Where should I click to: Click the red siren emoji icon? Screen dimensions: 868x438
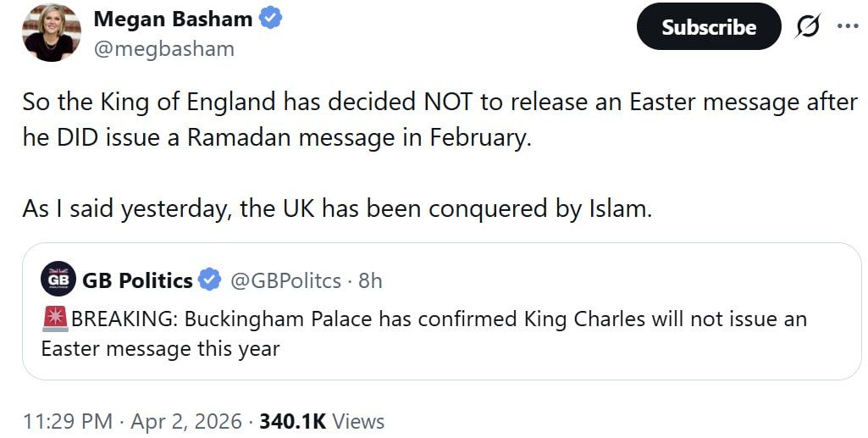(x=54, y=319)
